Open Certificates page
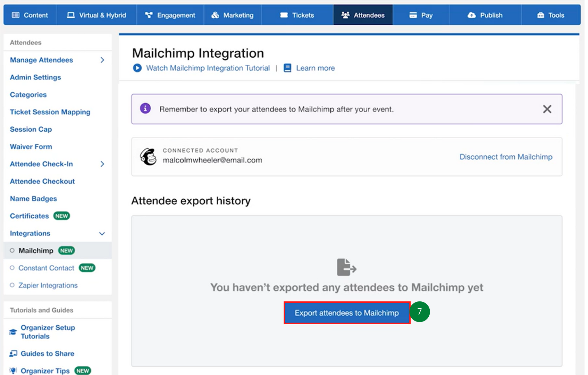This screenshot has height=375, width=588. (x=29, y=216)
